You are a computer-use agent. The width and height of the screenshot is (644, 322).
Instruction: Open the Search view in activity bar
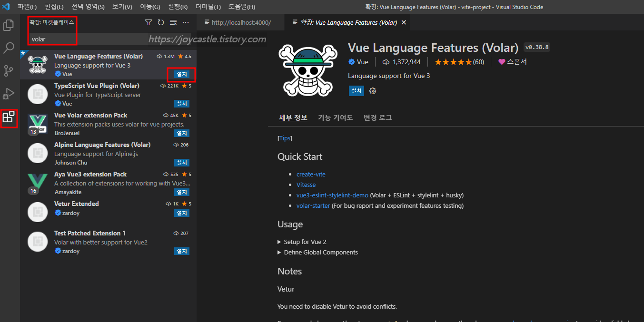pyautogui.click(x=9, y=48)
